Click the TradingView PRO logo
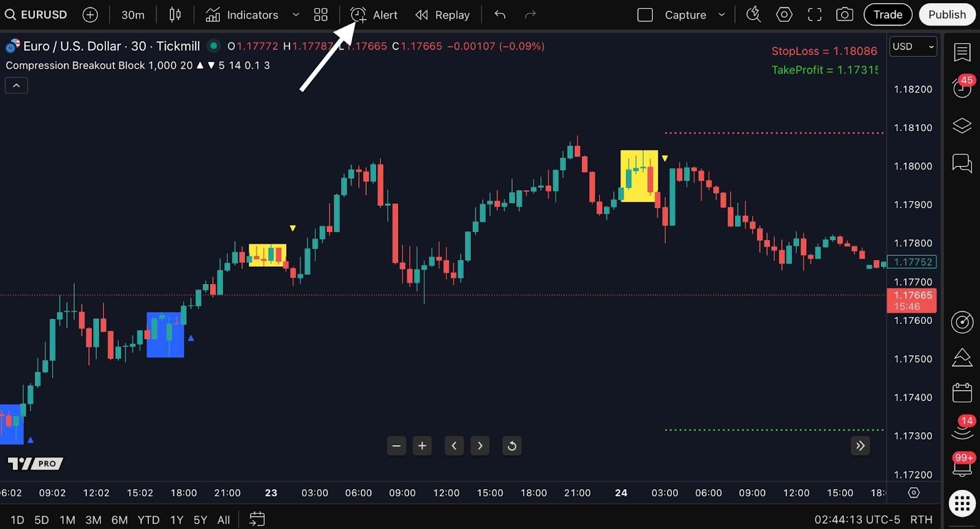 (36, 463)
